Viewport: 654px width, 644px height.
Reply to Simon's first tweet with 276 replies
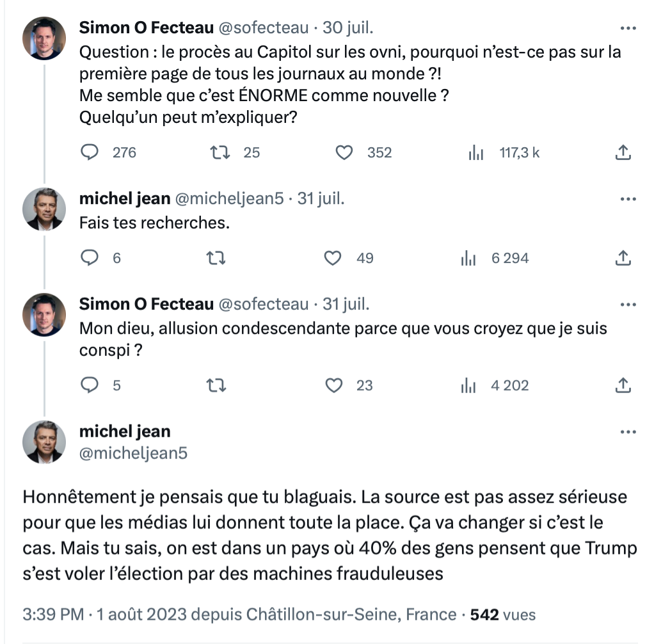89,152
